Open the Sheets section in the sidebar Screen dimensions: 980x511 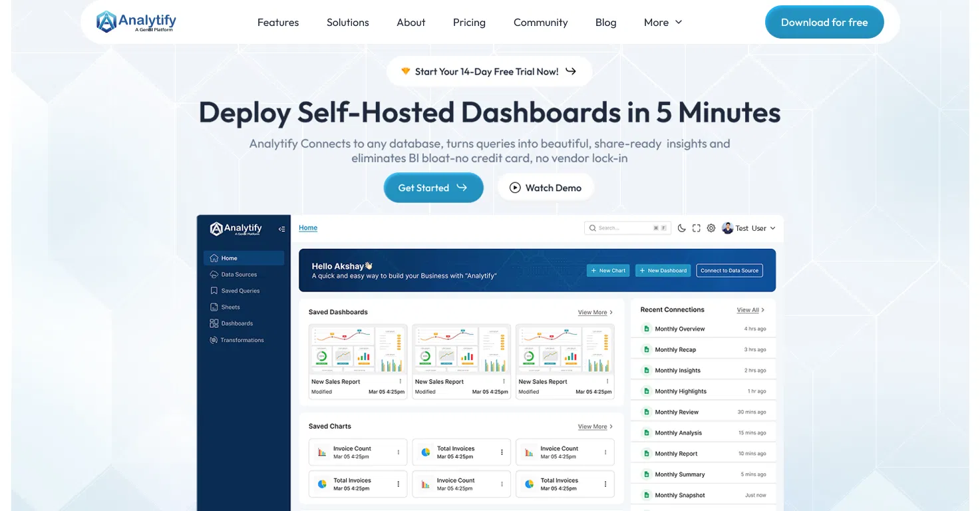pyautogui.click(x=230, y=307)
